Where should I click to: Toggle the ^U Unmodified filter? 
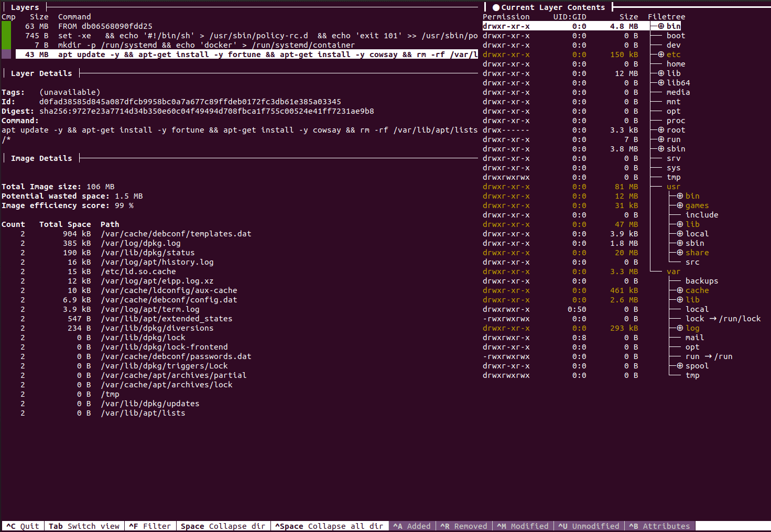click(589, 526)
